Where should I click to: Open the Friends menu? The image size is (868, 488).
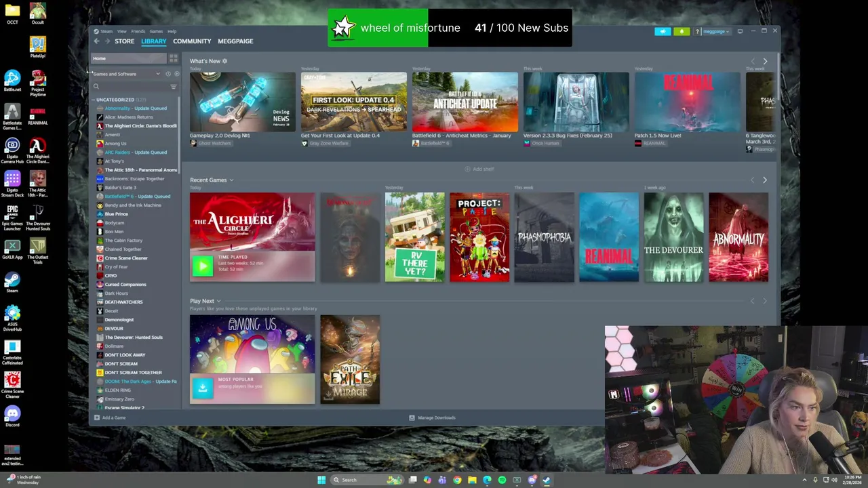[x=138, y=31]
